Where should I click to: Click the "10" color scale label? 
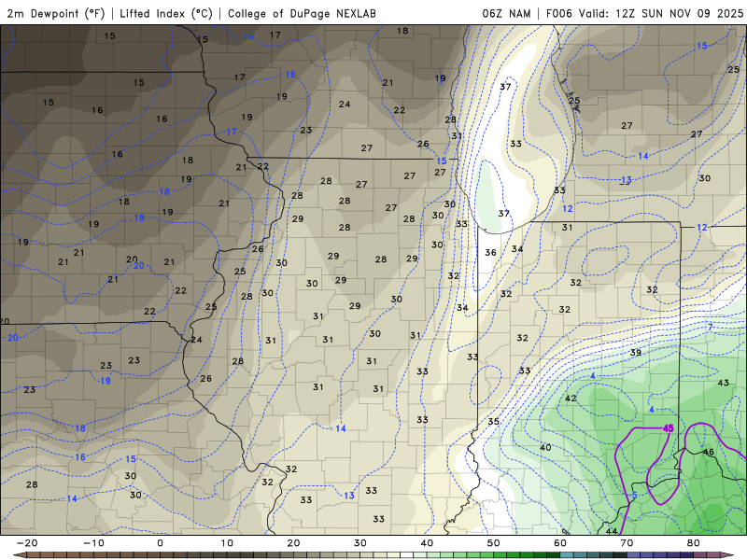tap(227, 543)
